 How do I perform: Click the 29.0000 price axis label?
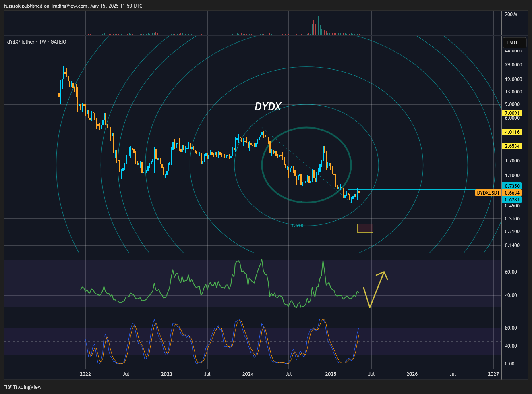tap(513, 65)
